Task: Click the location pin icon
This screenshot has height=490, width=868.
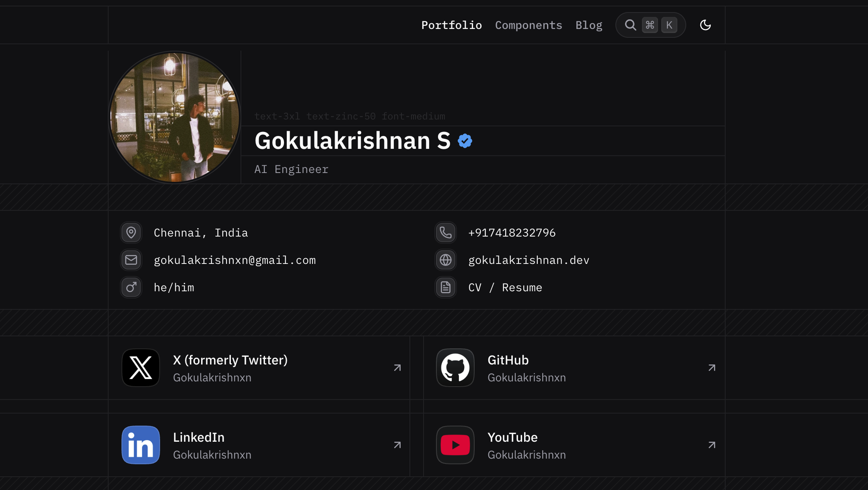Action: click(131, 233)
